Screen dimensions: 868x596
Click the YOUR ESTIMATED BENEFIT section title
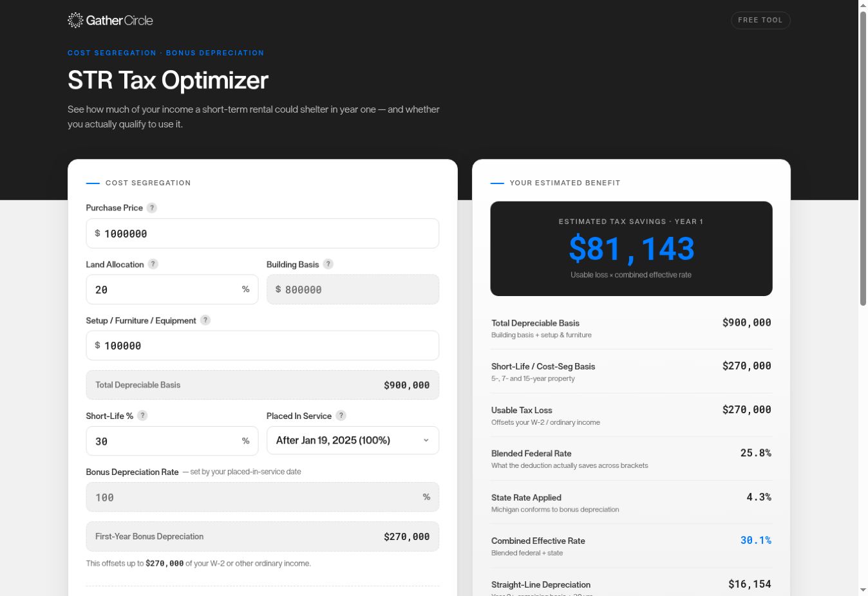(565, 183)
